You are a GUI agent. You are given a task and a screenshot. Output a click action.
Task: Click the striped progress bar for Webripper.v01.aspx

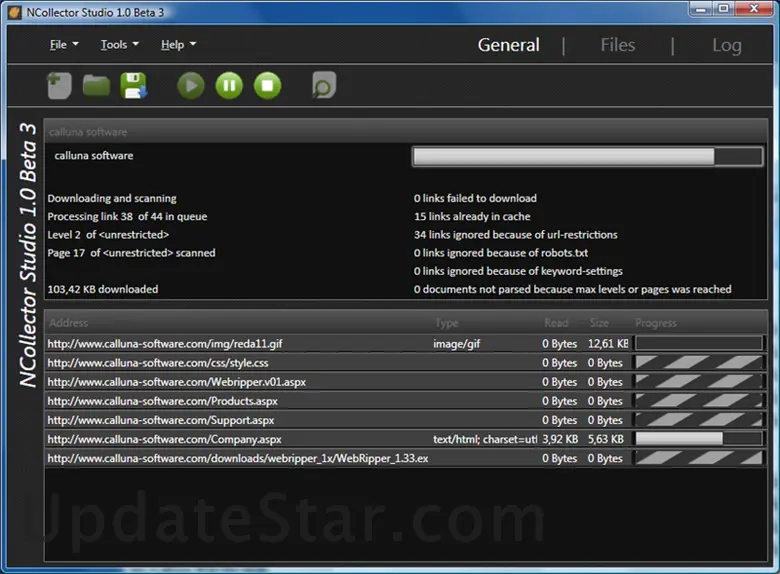pos(699,382)
